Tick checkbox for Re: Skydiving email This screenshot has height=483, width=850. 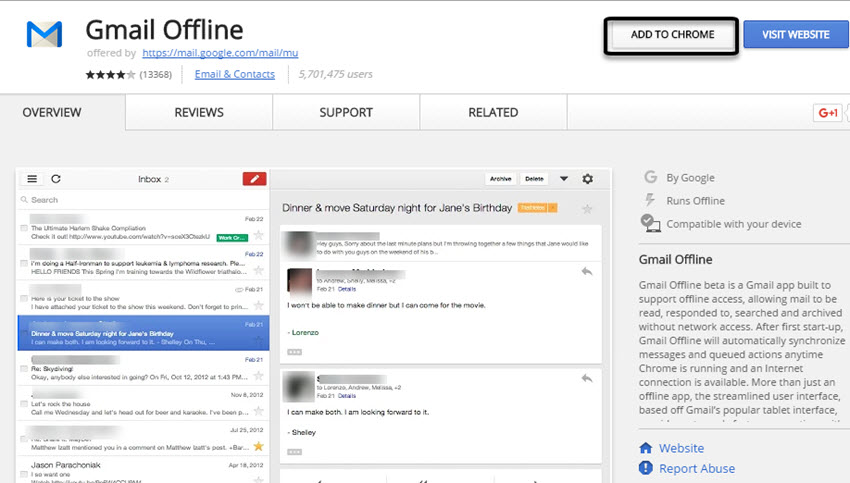point(24,368)
